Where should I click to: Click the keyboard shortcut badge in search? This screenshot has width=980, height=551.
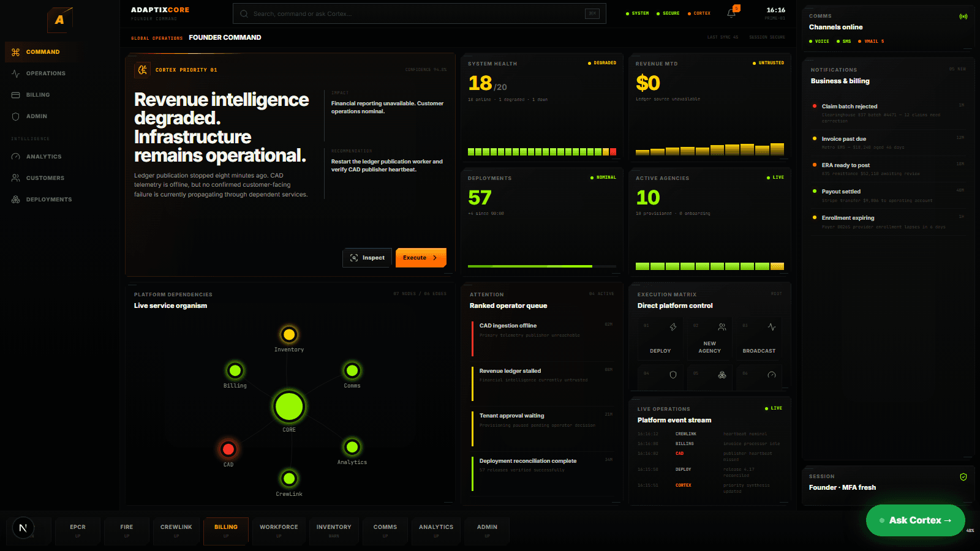tap(592, 13)
